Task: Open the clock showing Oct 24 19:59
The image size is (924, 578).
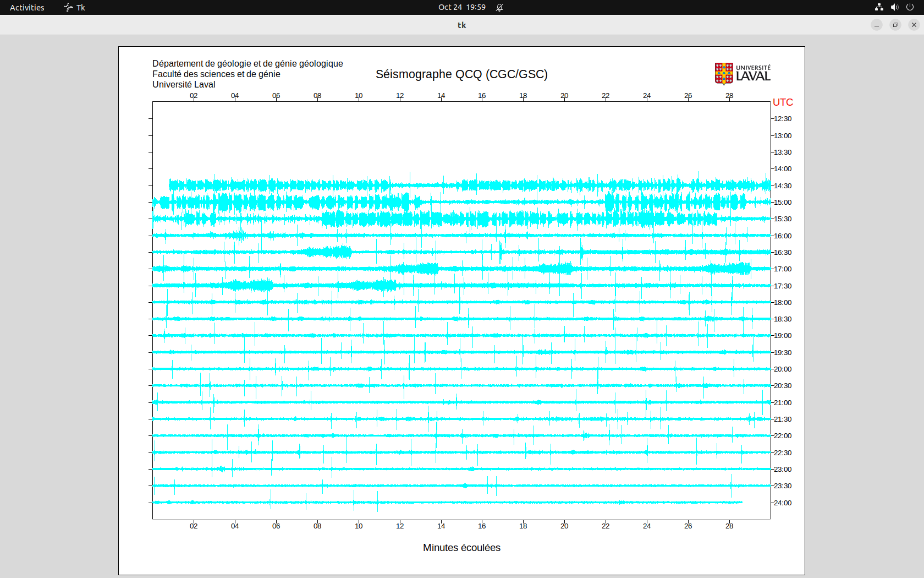Action: pyautogui.click(x=461, y=7)
